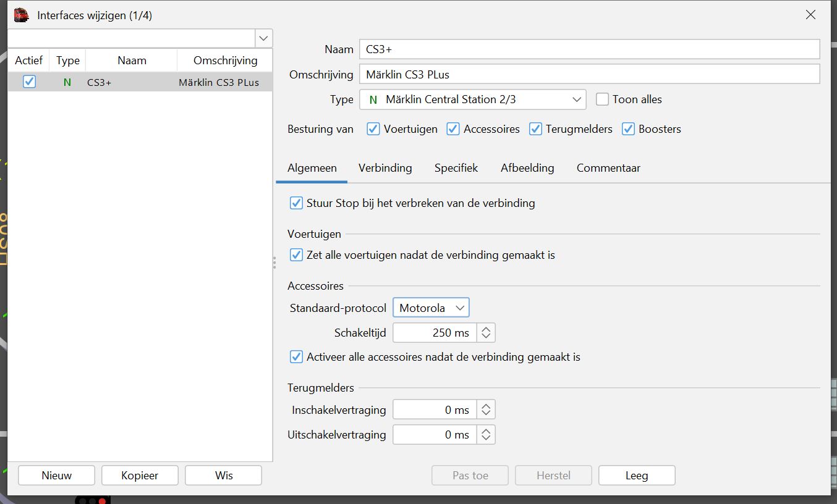
Task: Click the Kopieer button
Action: click(x=140, y=476)
